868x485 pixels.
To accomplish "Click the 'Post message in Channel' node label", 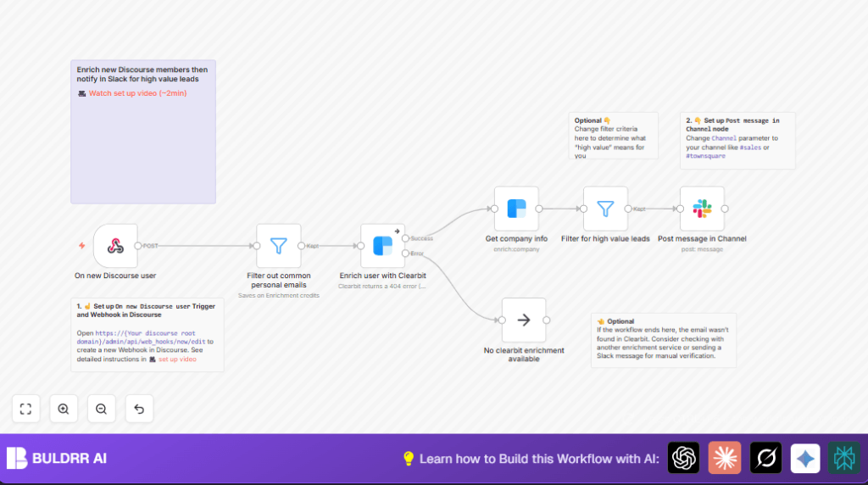I will tap(702, 238).
